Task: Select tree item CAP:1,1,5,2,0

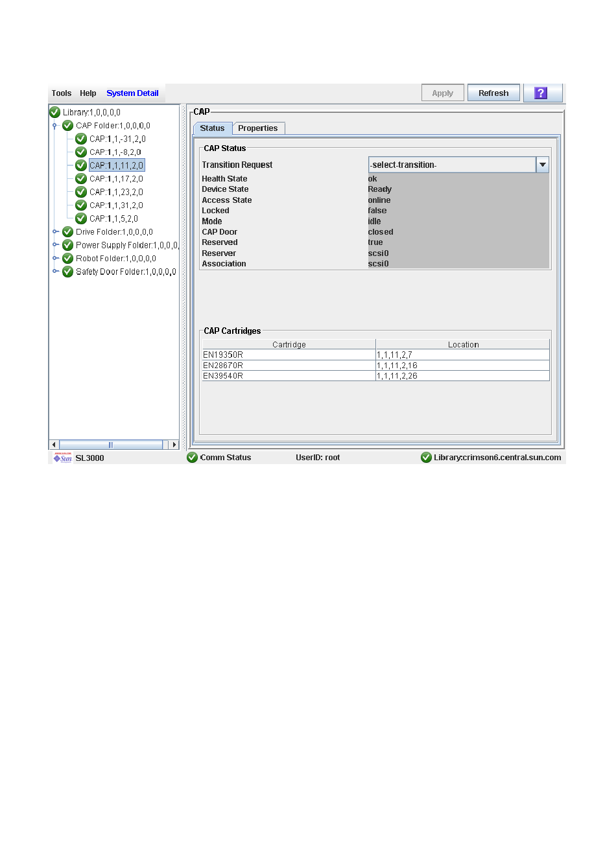Action: [x=113, y=218]
